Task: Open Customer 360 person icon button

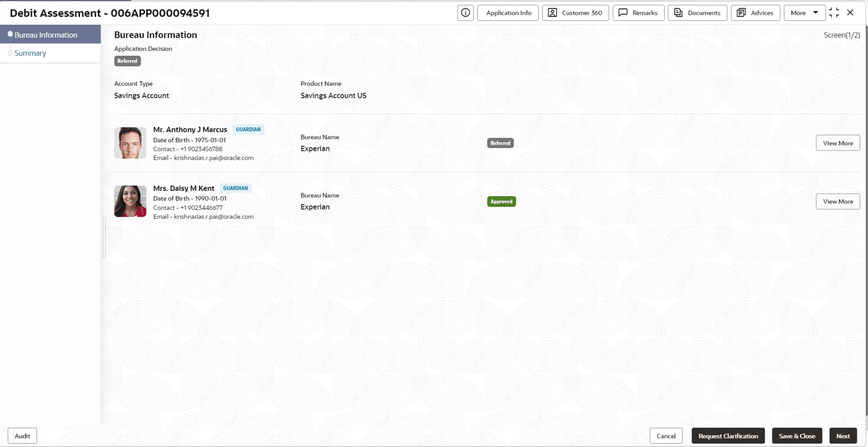Action: (552, 13)
